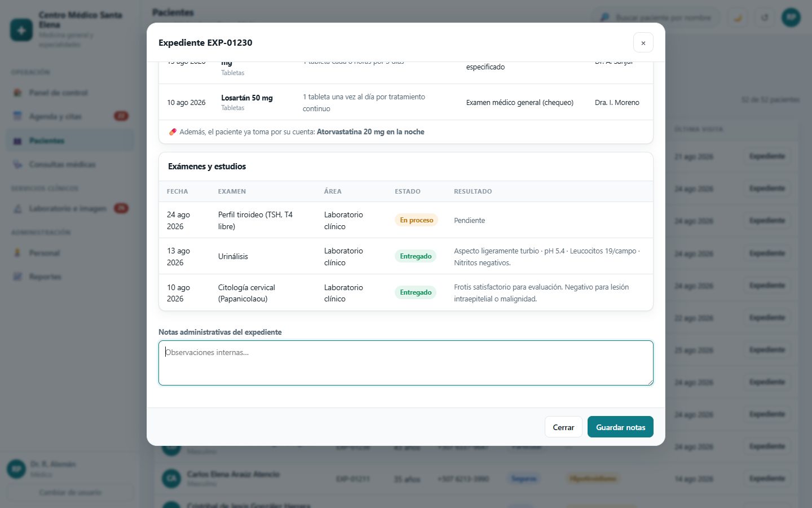Select the Losartán 50 mg medication name
The image size is (812, 508).
(x=247, y=98)
